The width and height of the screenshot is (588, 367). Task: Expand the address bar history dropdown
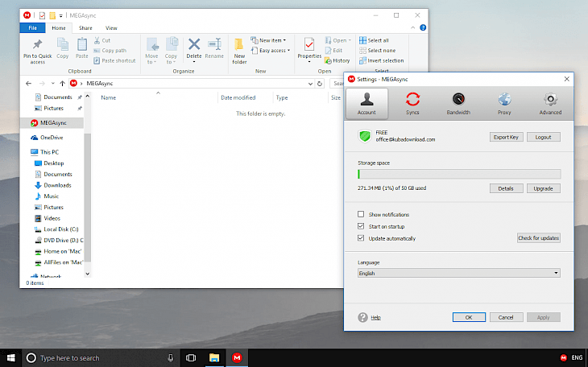click(310, 84)
